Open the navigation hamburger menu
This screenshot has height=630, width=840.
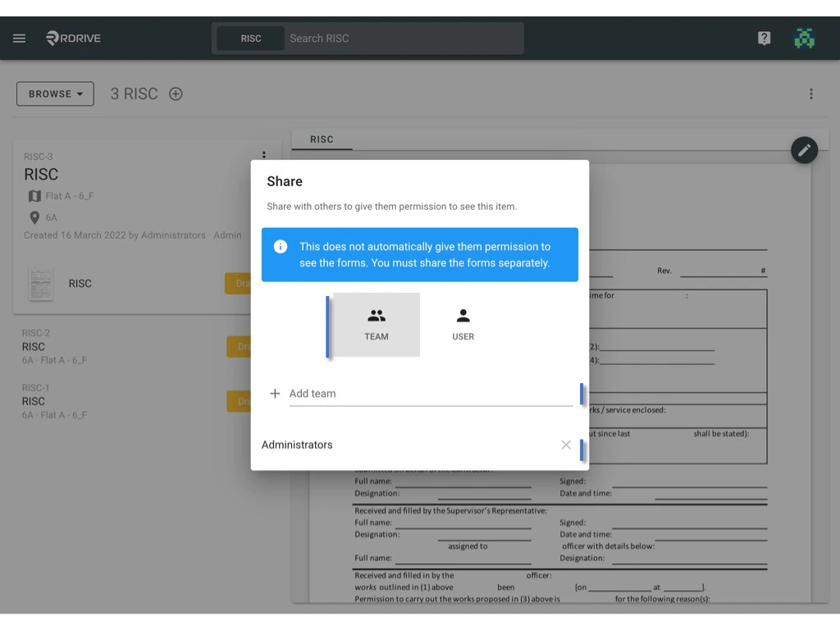pos(19,38)
